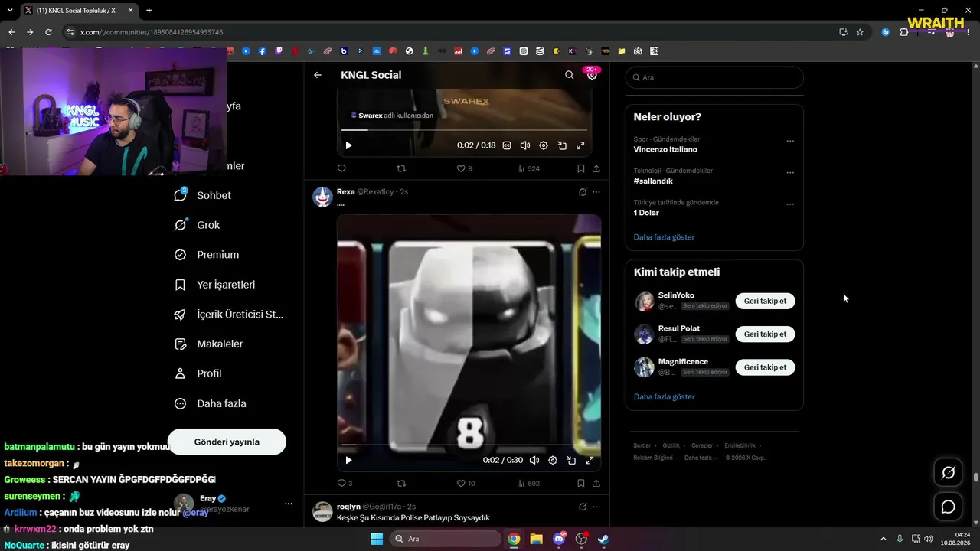
Task: Repost the Swarex video post
Action: click(401, 168)
